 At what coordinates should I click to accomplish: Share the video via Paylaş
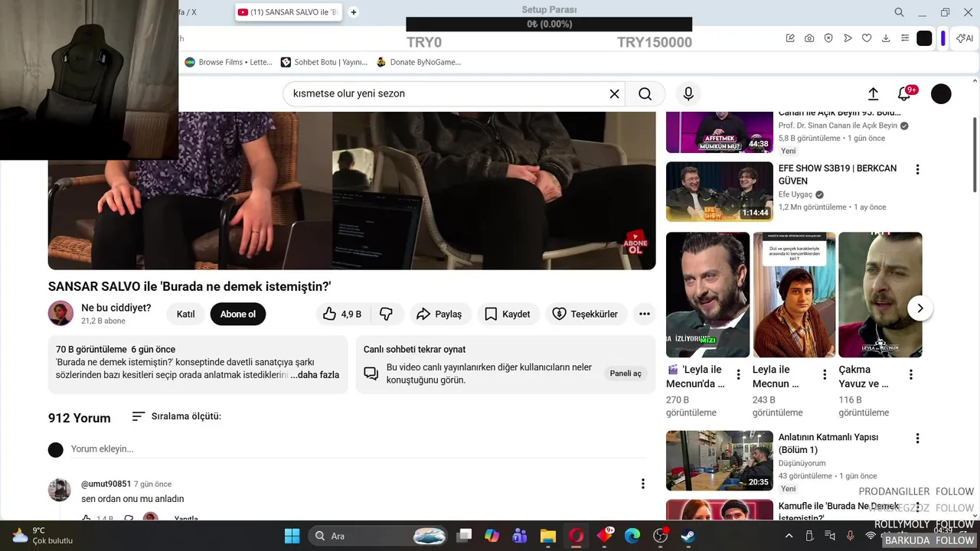pyautogui.click(x=439, y=314)
